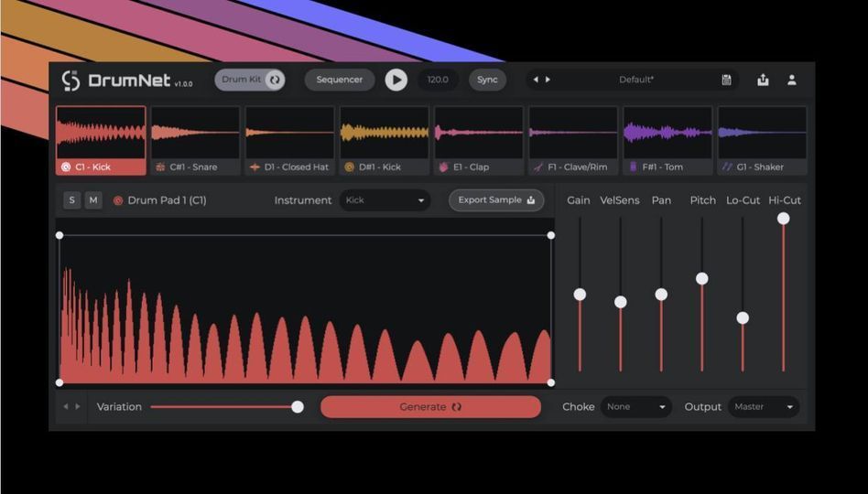Click the Gain slider handle
The height and width of the screenshot is (494, 868).
[580, 295]
